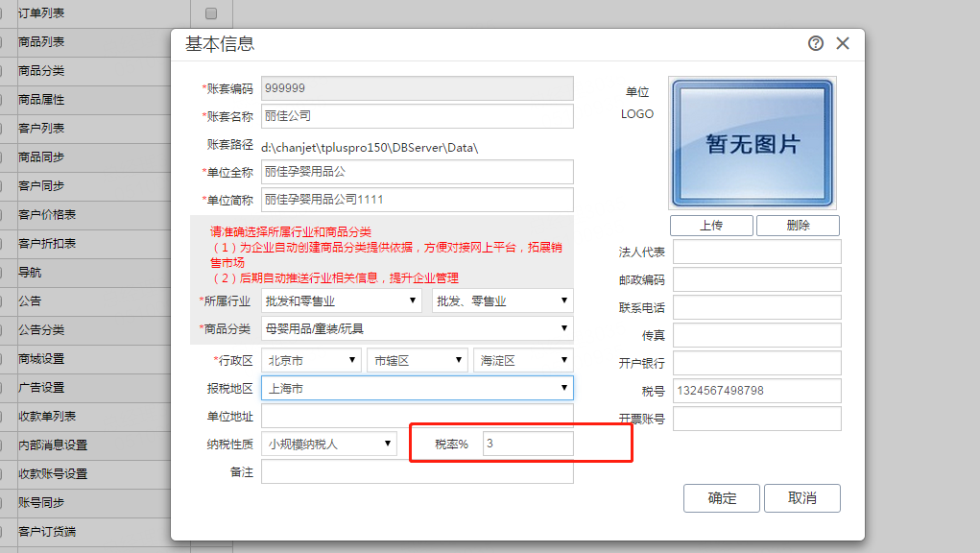
Task: Edit the 税率% field
Action: (528, 444)
